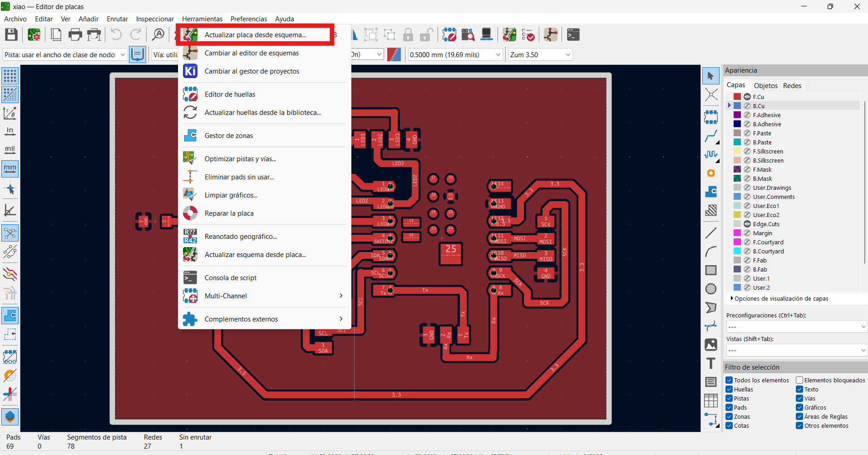The image size is (868, 455).
Task: Select the Draw line tool
Action: coord(711,233)
